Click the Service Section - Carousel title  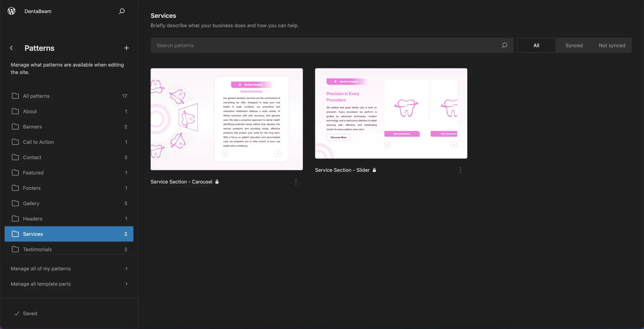click(x=181, y=182)
